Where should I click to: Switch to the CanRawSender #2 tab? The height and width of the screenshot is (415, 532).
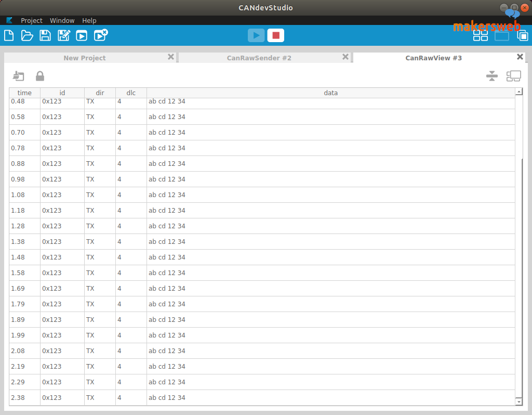pos(259,58)
